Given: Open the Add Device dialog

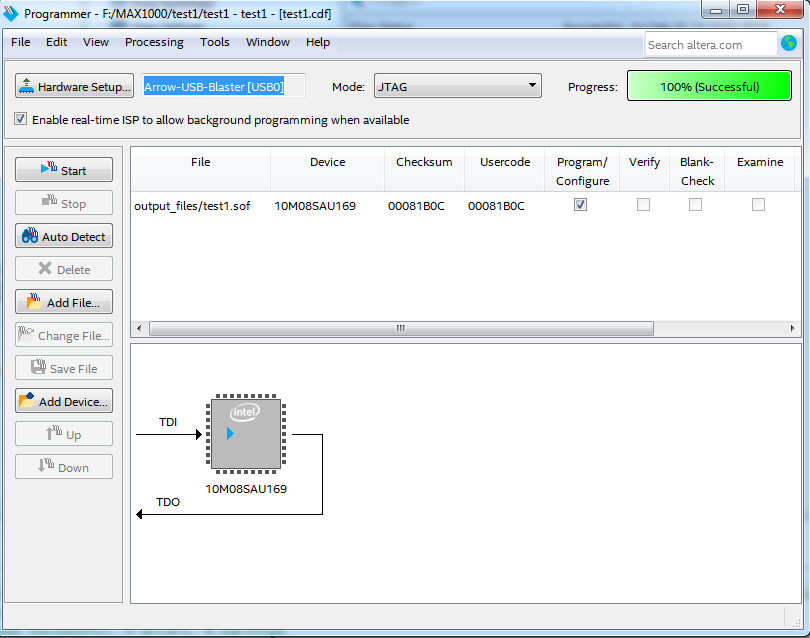Looking at the screenshot, I should pos(64,401).
